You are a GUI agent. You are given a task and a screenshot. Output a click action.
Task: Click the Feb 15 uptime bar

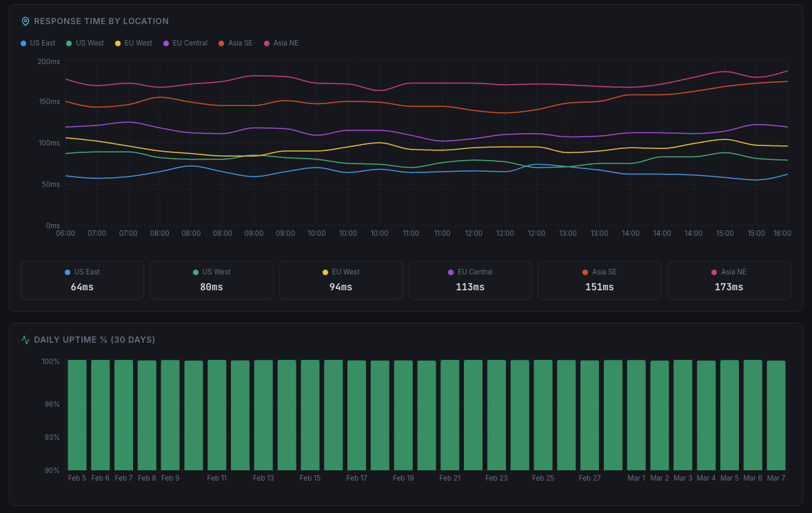[x=310, y=414]
